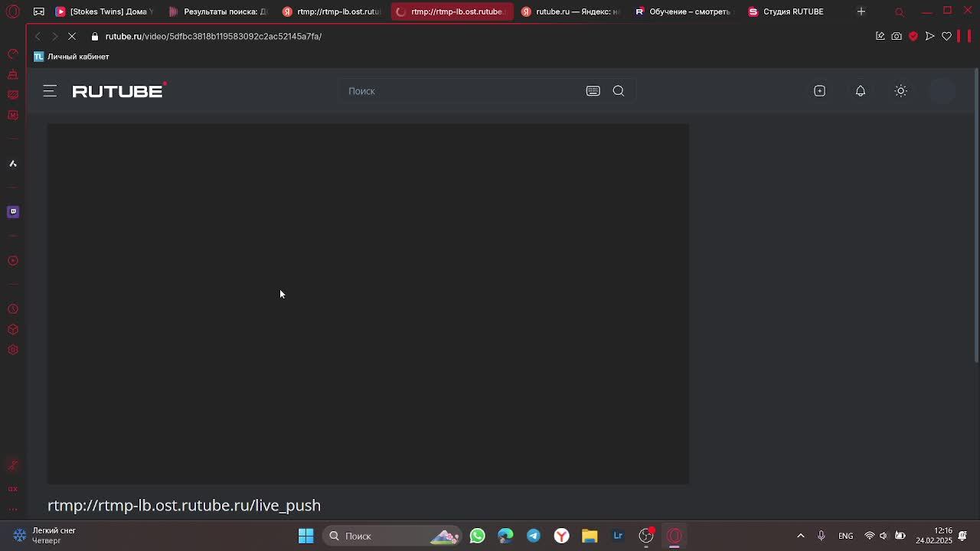Open the Opera GX main menu logo
The width and height of the screenshot is (980, 551).
tap(12, 11)
